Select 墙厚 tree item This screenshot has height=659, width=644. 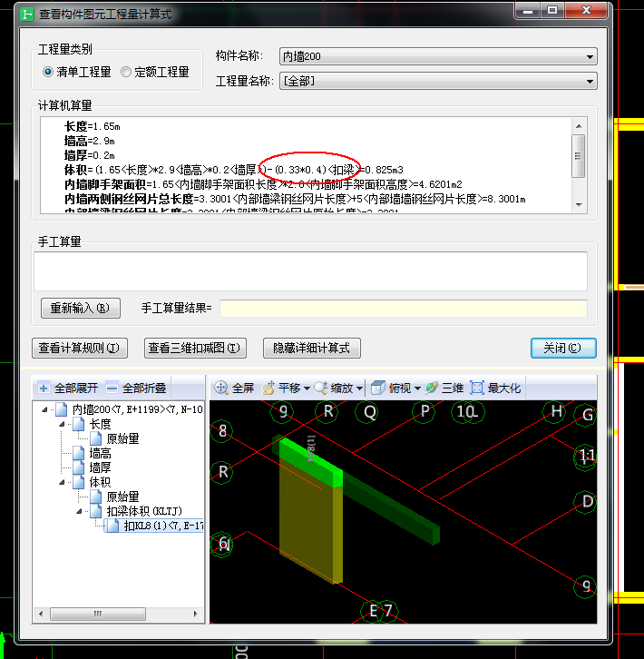(x=101, y=467)
